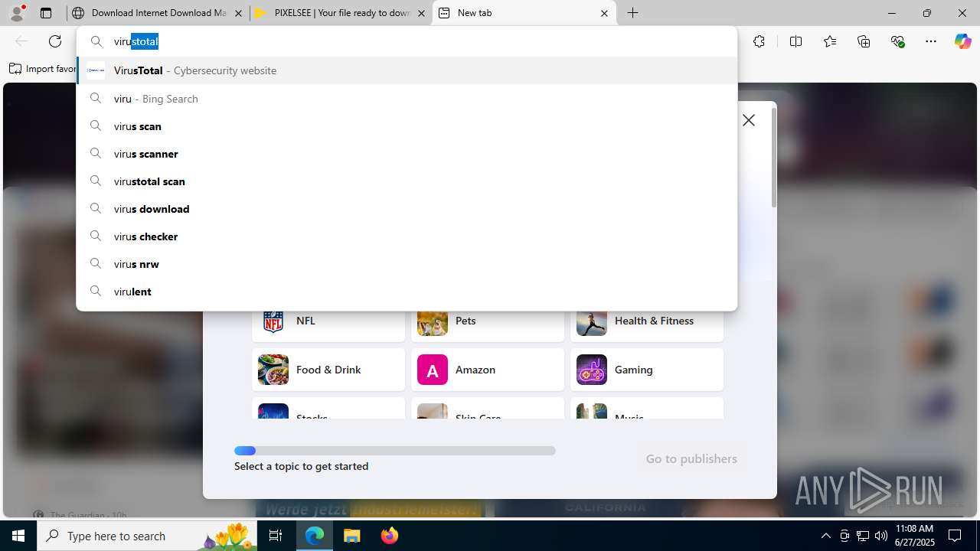This screenshot has height=551, width=980.
Task: Open Firefox from the taskbar
Action: click(x=390, y=536)
